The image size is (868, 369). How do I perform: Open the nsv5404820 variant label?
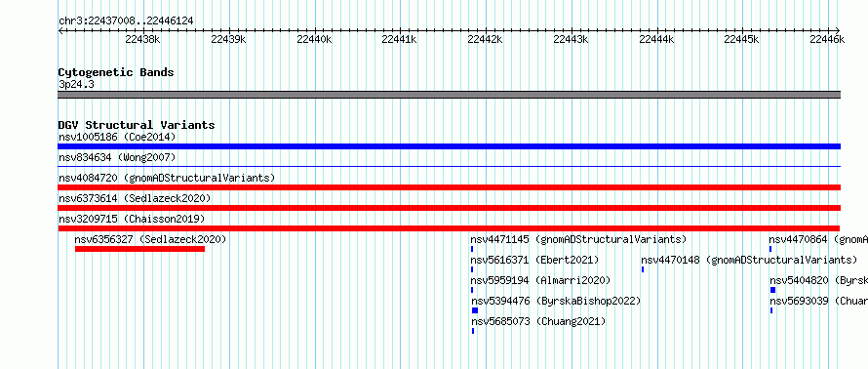point(818,280)
